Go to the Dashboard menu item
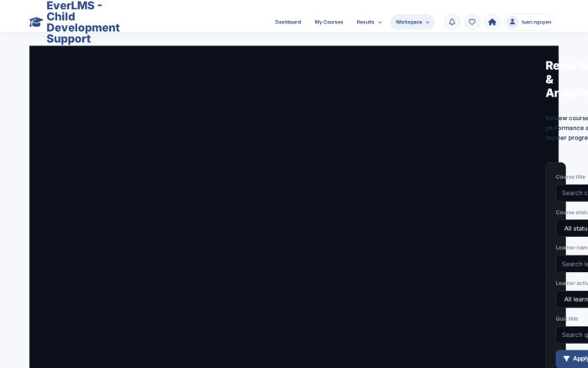588x368 pixels. (288, 22)
